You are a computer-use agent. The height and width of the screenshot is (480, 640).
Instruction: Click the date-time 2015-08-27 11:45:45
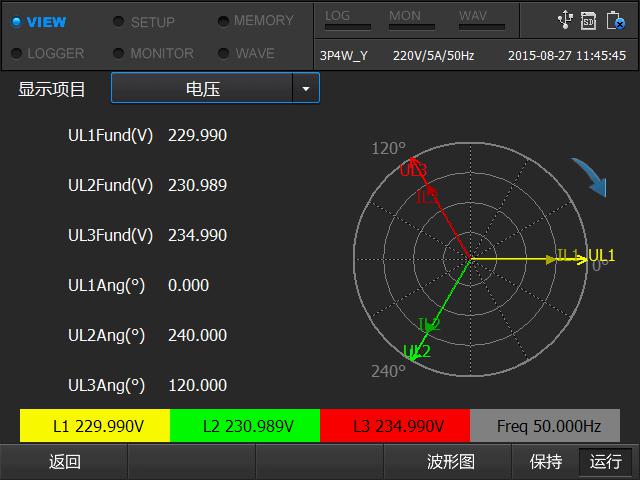pyautogui.click(x=567, y=56)
